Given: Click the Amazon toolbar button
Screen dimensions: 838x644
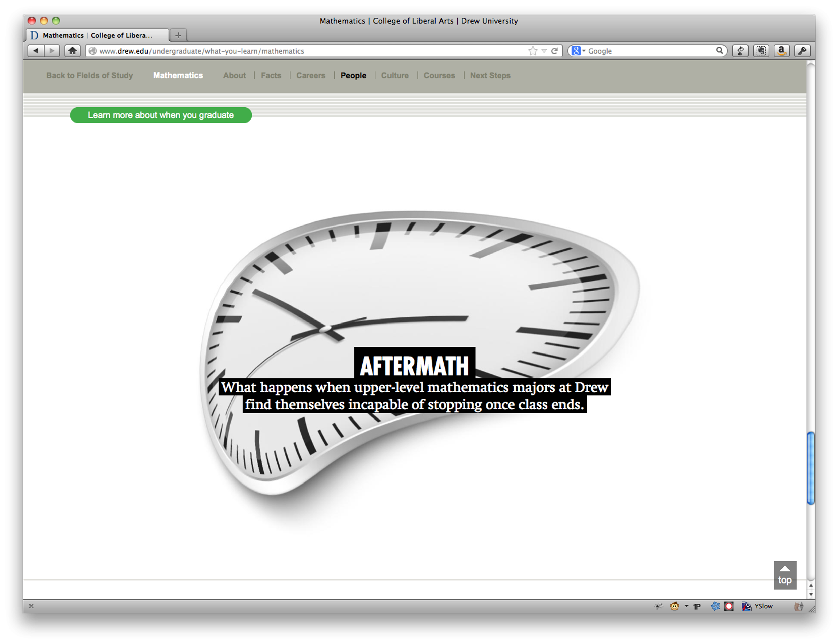Looking at the screenshot, I should (781, 51).
